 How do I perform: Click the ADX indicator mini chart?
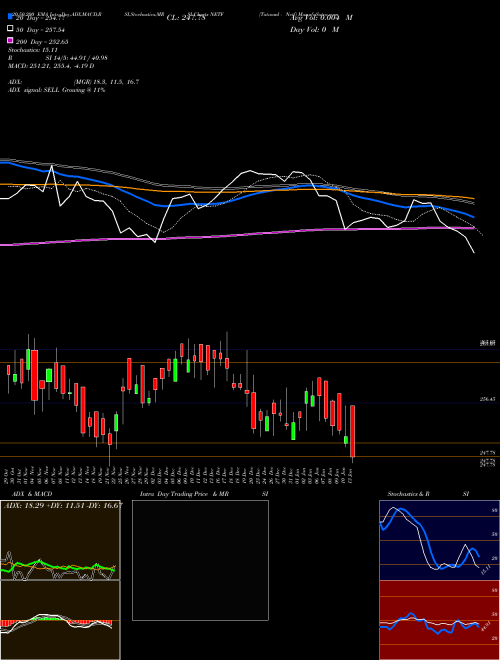(x=60, y=540)
